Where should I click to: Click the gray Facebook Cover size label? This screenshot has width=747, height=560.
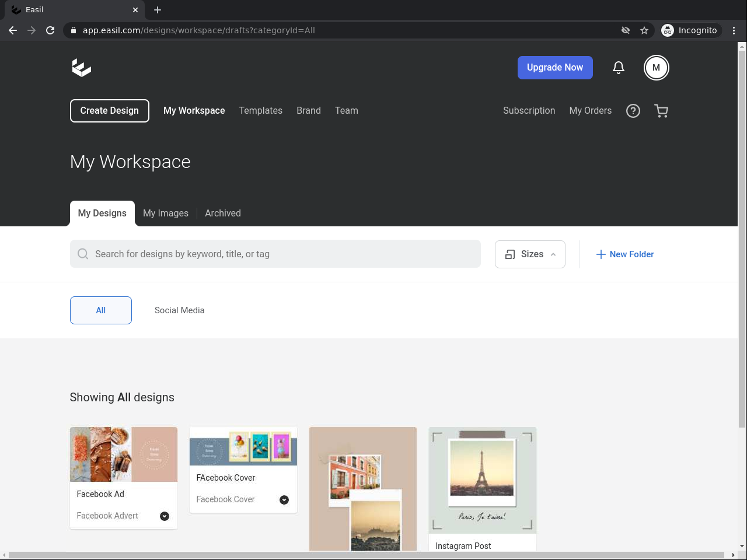tap(226, 499)
